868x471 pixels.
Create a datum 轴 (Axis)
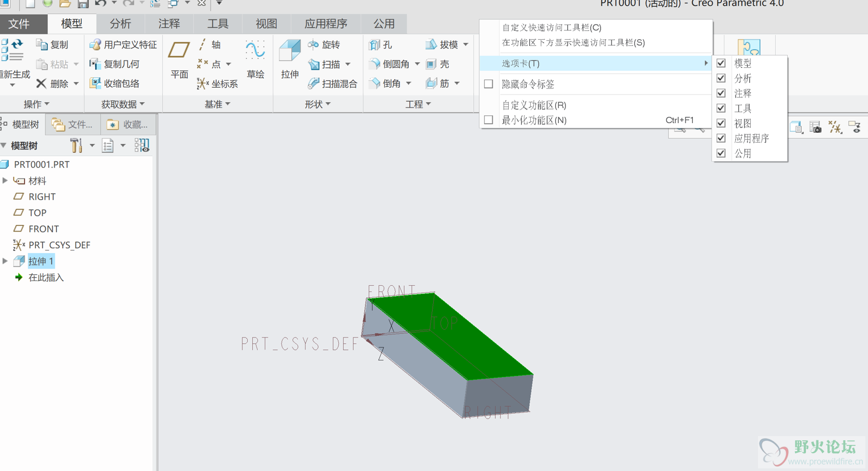[x=209, y=45]
